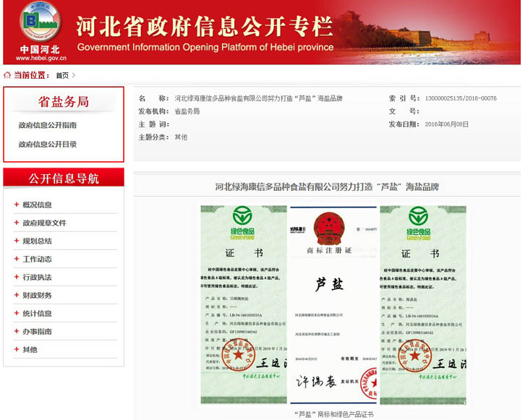Viewport: 528px width, 420px height.
Task: Click the name field article title text
Action: [258, 98]
